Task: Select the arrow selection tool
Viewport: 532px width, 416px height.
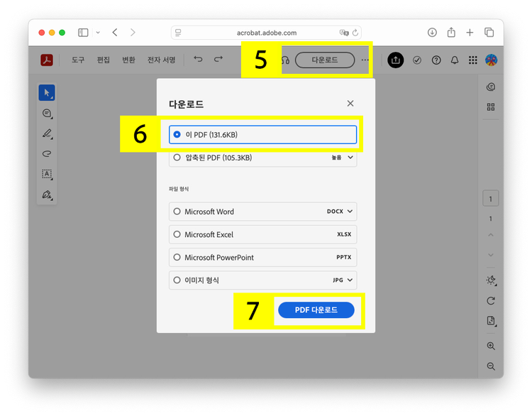Action: 47,93
